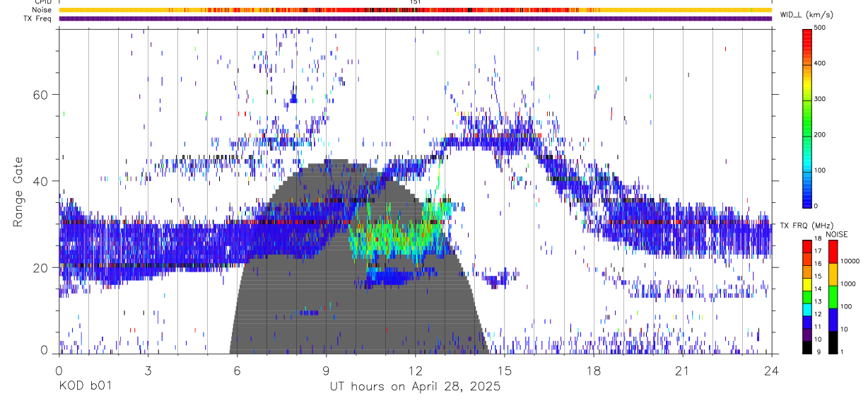Click the WID spectral width gradient colorbar
Screen dimensions: 868x401
807,117
